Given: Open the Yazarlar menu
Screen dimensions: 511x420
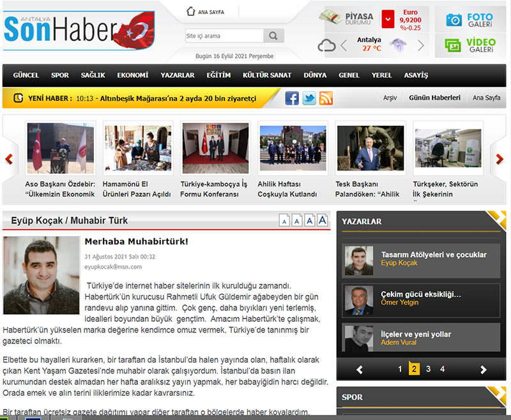Looking at the screenshot, I should [178, 75].
